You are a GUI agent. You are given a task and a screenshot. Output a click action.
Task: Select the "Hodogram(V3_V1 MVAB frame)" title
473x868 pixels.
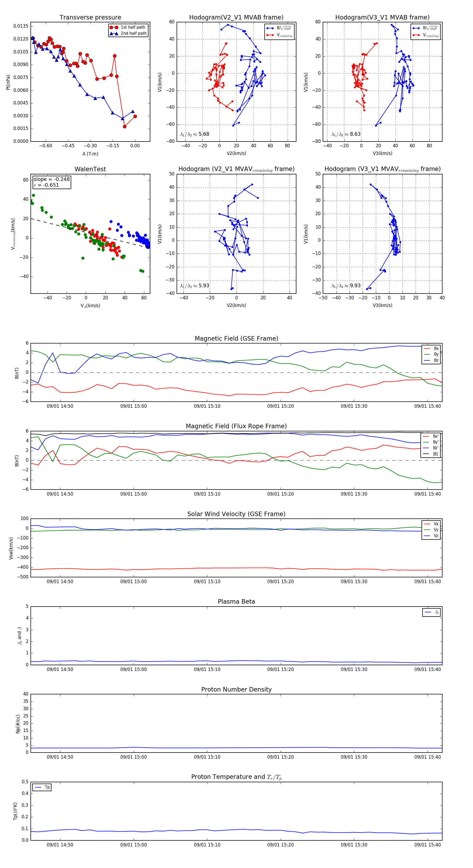382,18
